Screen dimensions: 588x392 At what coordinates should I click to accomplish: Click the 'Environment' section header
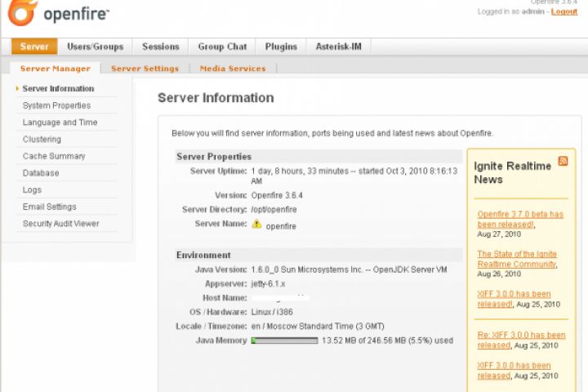203,255
